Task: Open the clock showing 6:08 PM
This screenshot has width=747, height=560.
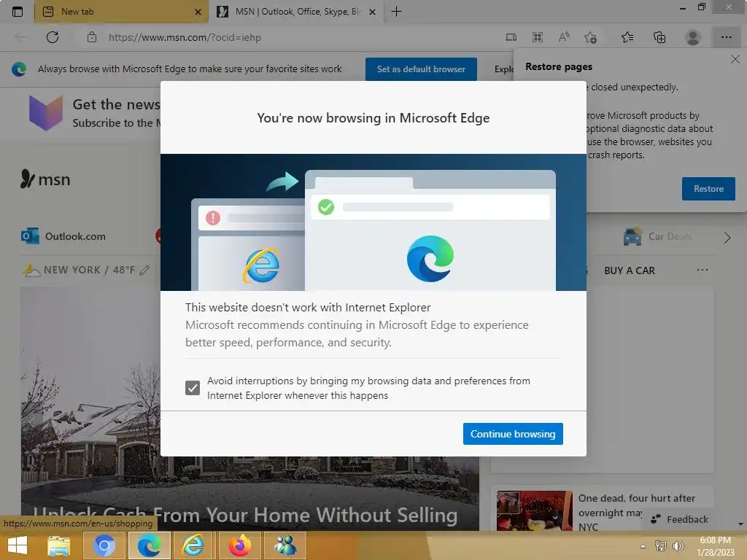Action: coord(715,545)
